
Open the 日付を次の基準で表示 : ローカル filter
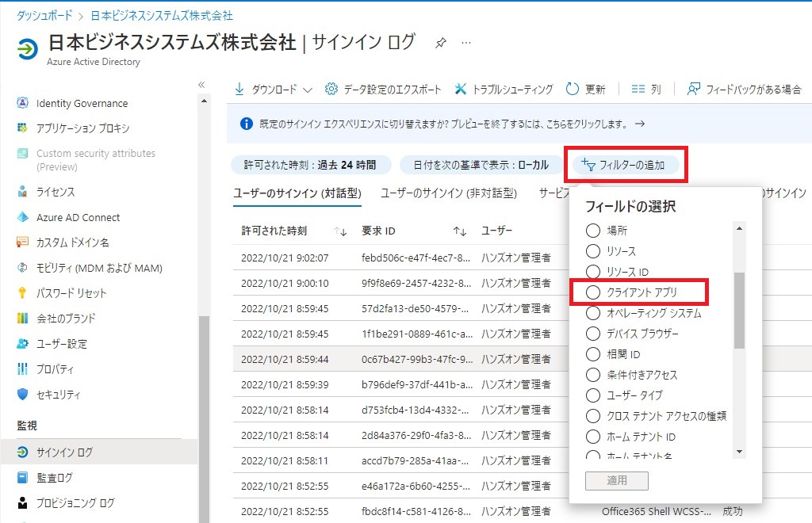pos(481,165)
